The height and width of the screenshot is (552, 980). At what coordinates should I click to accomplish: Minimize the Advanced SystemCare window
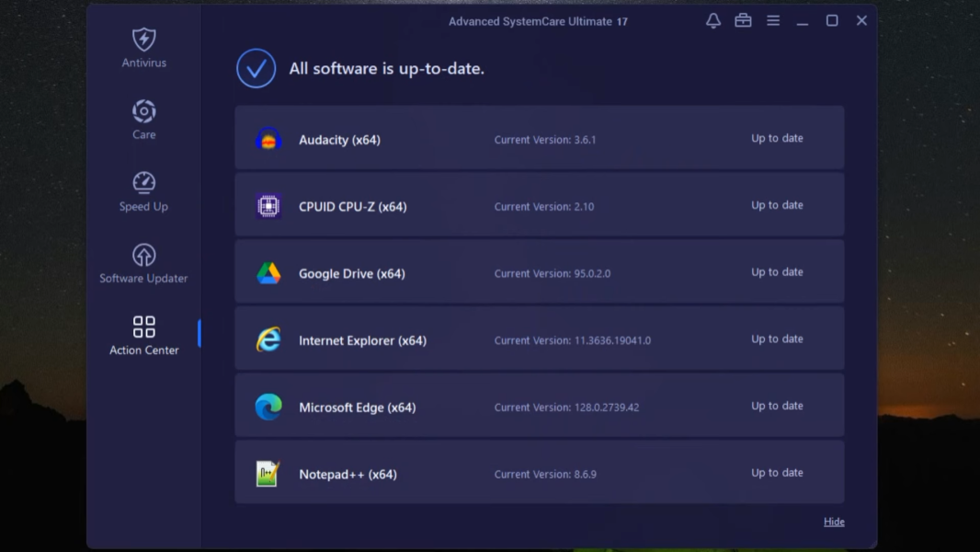click(803, 21)
